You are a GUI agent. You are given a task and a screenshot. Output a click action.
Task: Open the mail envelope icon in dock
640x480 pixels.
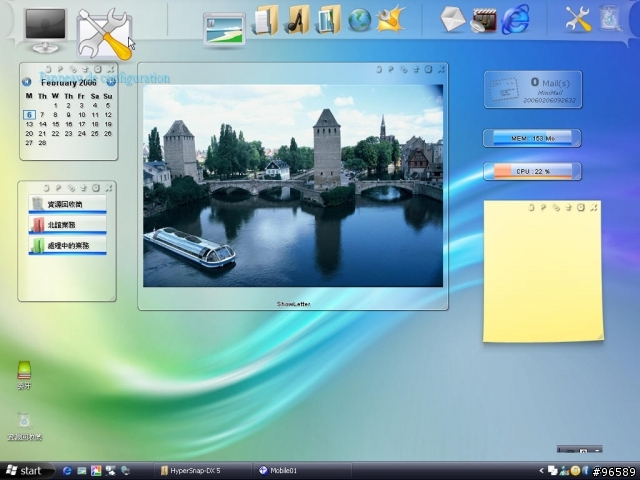coord(453,19)
